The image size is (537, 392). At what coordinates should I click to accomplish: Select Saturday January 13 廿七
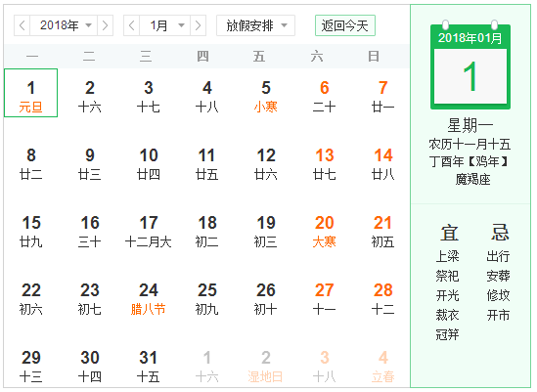click(x=325, y=163)
